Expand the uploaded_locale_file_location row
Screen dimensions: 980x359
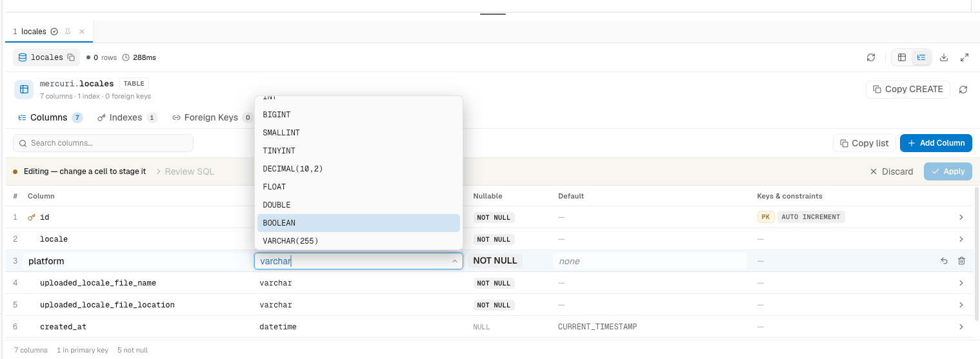tap(961, 305)
